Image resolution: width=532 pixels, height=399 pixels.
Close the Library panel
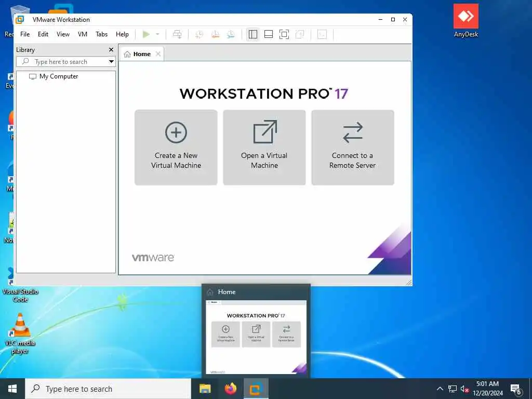pyautogui.click(x=111, y=49)
